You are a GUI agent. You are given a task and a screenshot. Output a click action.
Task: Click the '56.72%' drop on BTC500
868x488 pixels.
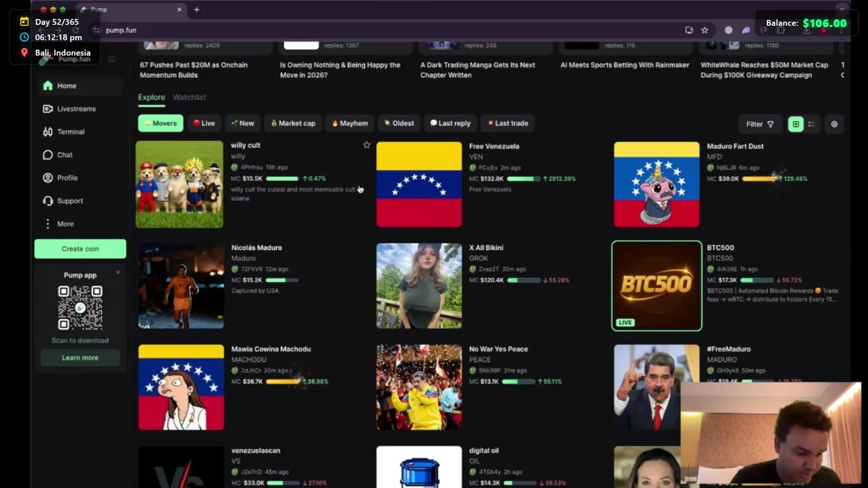pos(789,280)
